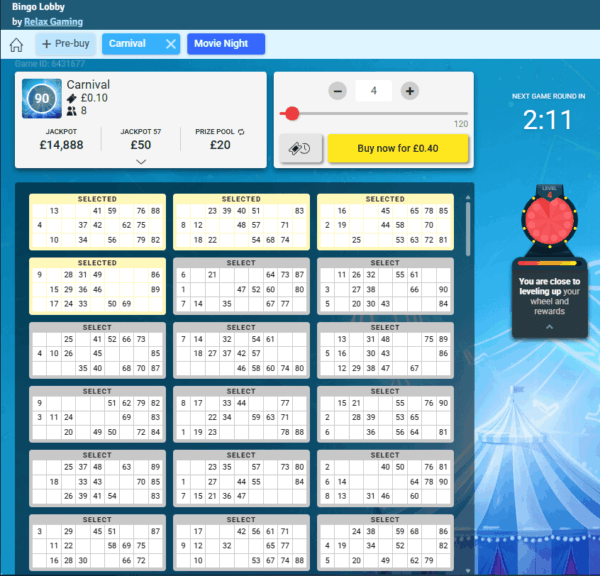Click the wheel level progress bar
Viewport: 600px width, 576px height.
(x=548, y=263)
